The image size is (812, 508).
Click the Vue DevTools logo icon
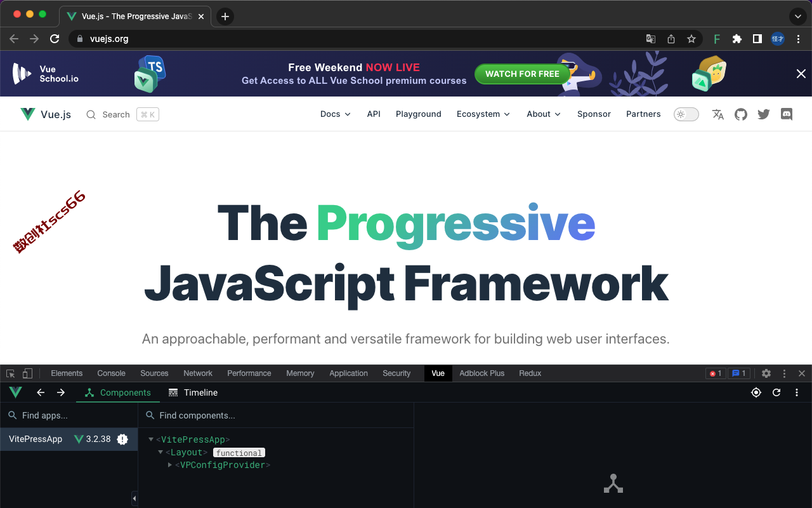click(15, 392)
